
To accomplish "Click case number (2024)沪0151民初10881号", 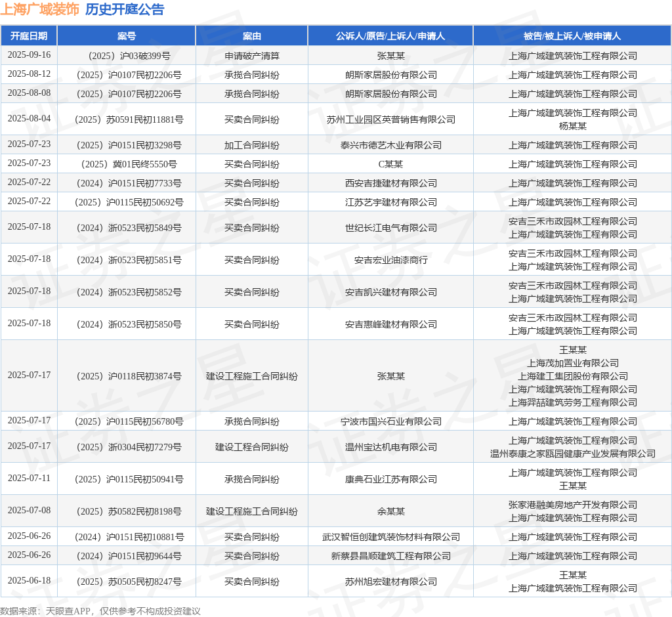I will [129, 537].
